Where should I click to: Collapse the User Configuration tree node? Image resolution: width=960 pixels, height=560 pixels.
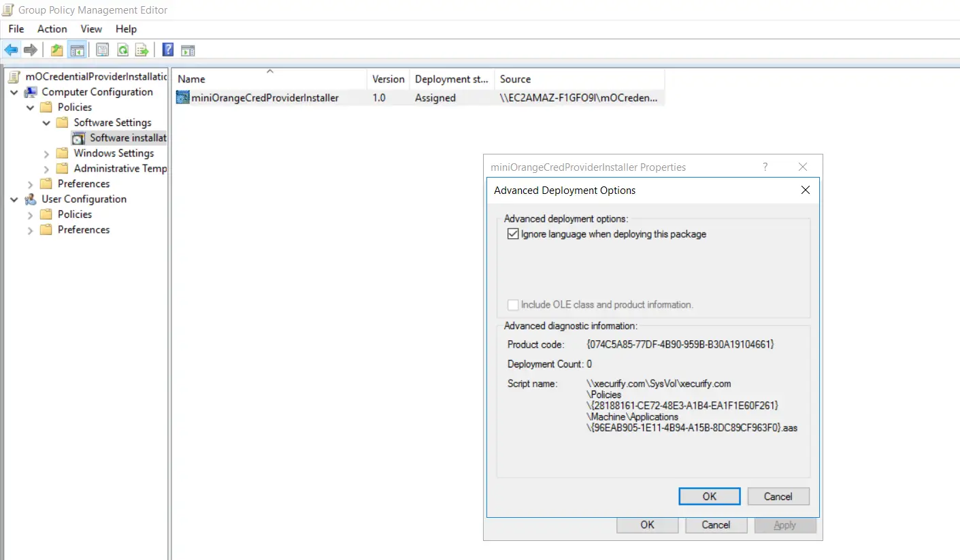coord(14,199)
